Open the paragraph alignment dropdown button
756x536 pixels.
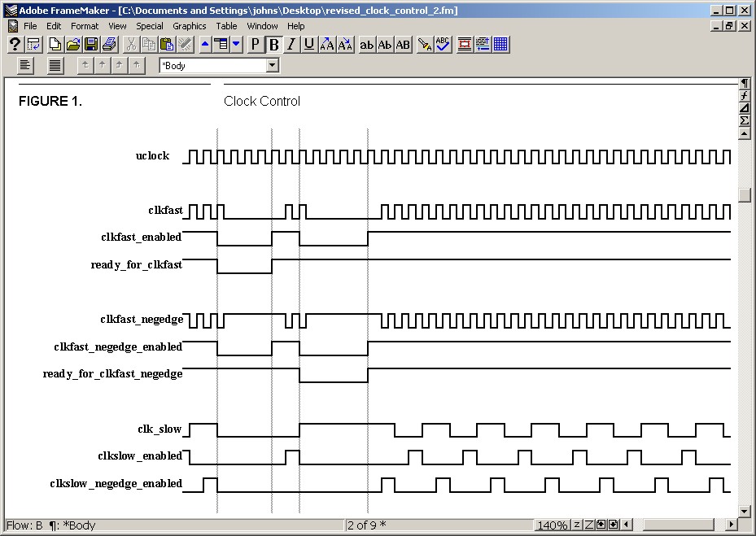(x=25, y=65)
